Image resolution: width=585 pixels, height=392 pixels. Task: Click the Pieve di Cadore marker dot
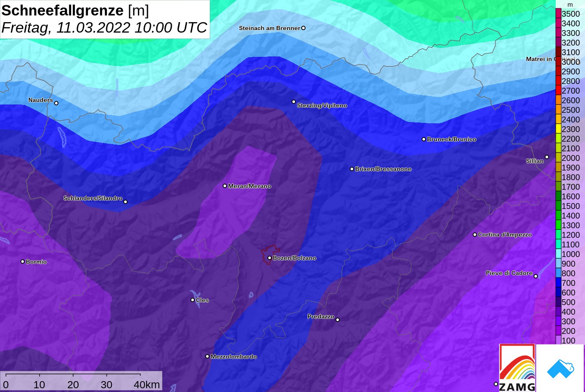(x=536, y=276)
